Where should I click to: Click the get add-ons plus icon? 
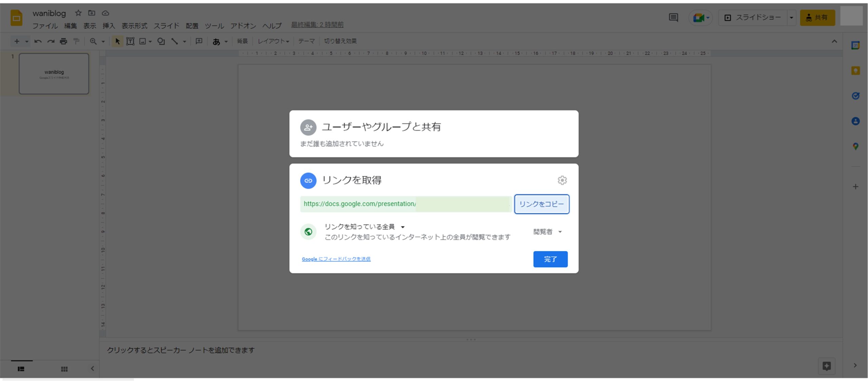click(x=855, y=187)
